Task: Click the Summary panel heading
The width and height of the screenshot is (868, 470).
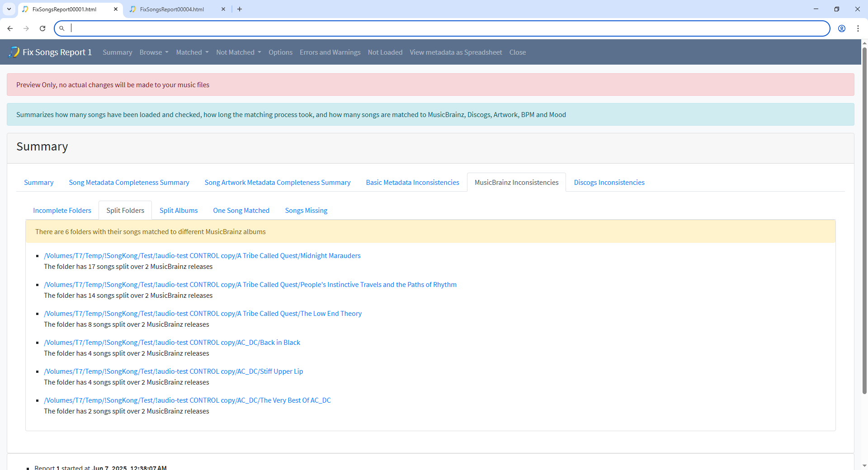Action: (42, 147)
